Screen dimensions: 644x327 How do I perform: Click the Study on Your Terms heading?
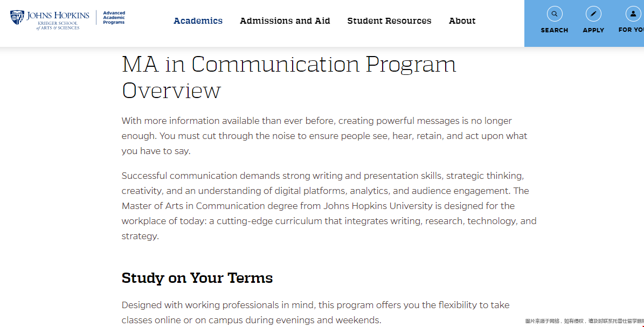pyautogui.click(x=197, y=278)
